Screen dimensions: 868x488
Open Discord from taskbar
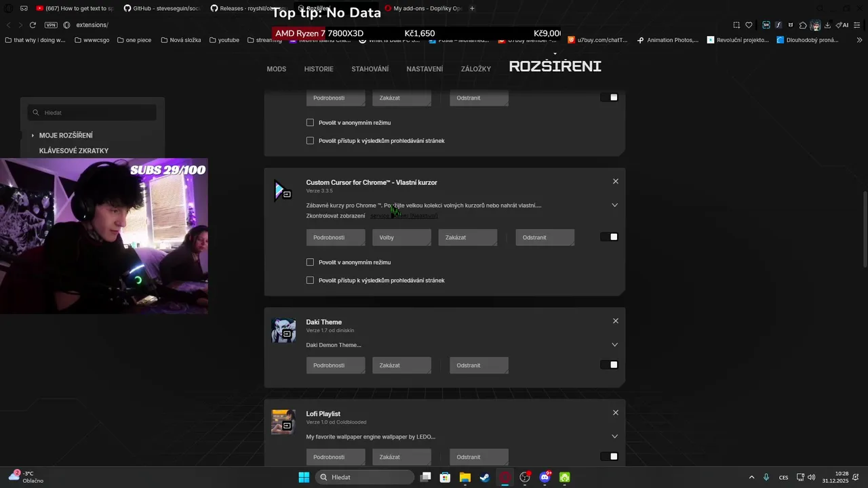click(x=545, y=477)
